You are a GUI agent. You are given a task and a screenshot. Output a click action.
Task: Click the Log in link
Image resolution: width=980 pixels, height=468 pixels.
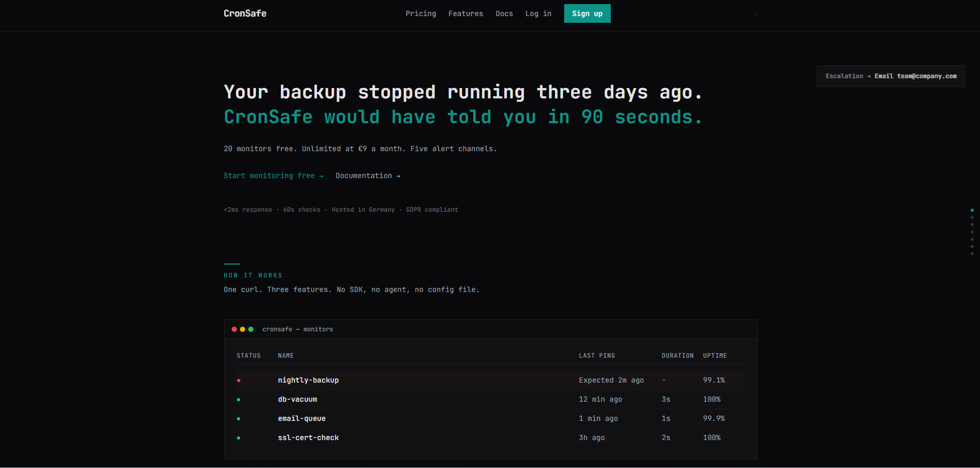point(538,13)
